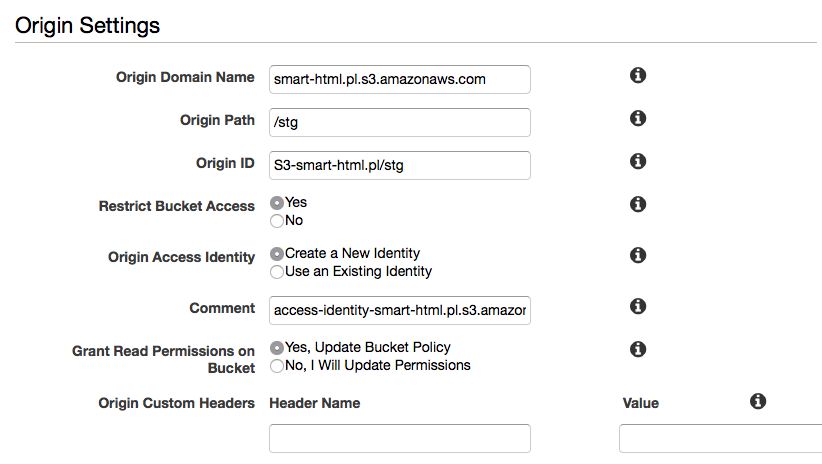Click info icon beside Origin Path
This screenshot has height=464, width=822.
pos(637,118)
